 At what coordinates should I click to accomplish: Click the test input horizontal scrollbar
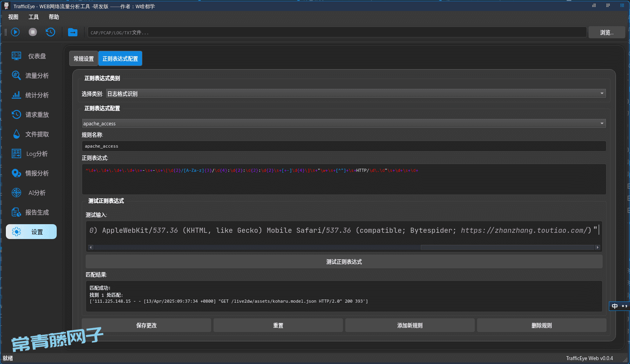[258, 247]
